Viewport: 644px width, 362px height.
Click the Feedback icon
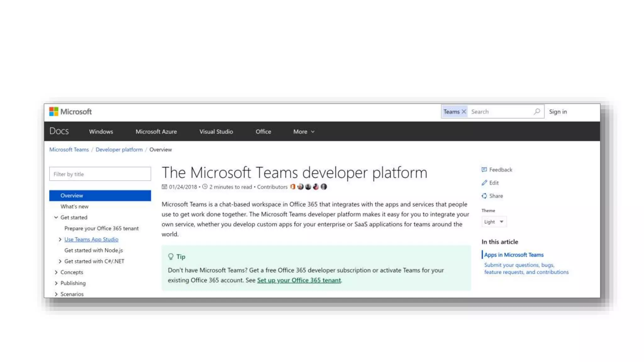[484, 170]
